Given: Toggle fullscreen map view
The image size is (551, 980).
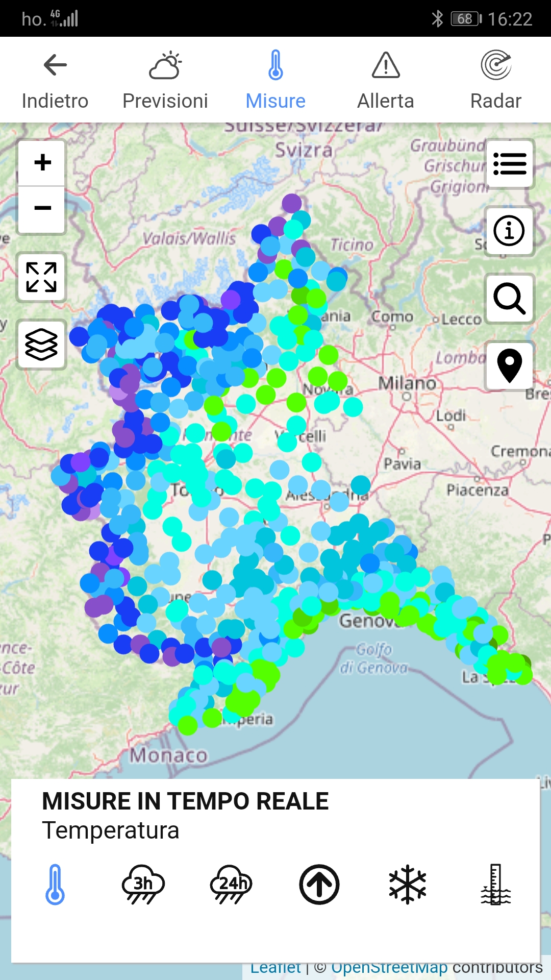Looking at the screenshot, I should [41, 277].
